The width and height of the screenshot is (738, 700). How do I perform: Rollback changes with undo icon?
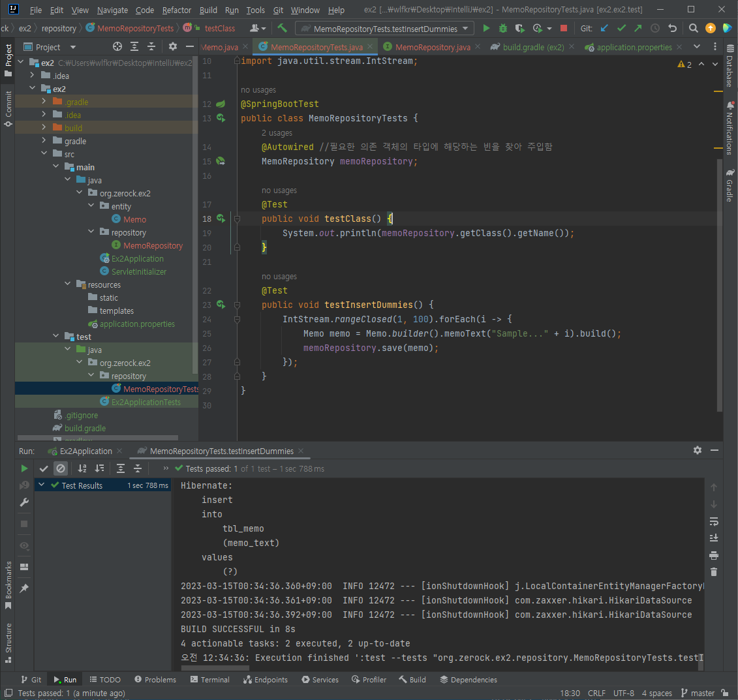[x=672, y=28]
